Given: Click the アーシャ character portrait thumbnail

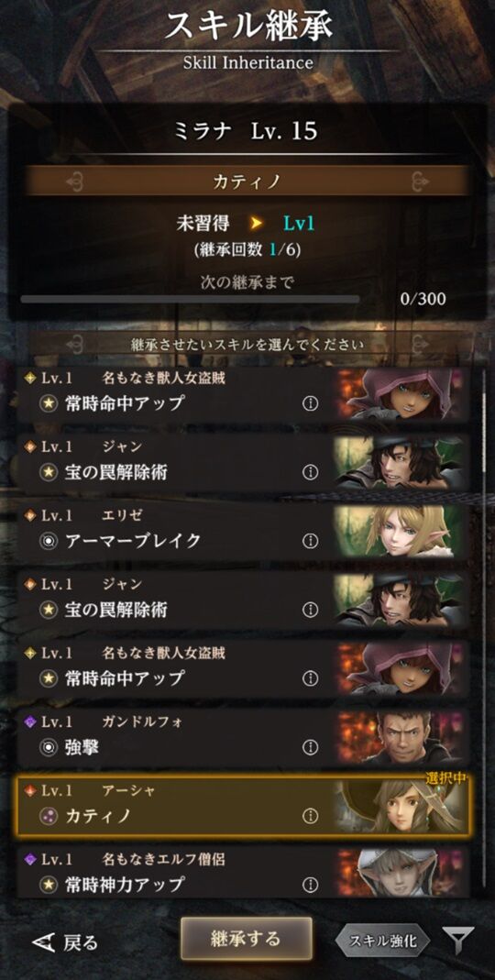Looking at the screenshot, I should (401, 806).
